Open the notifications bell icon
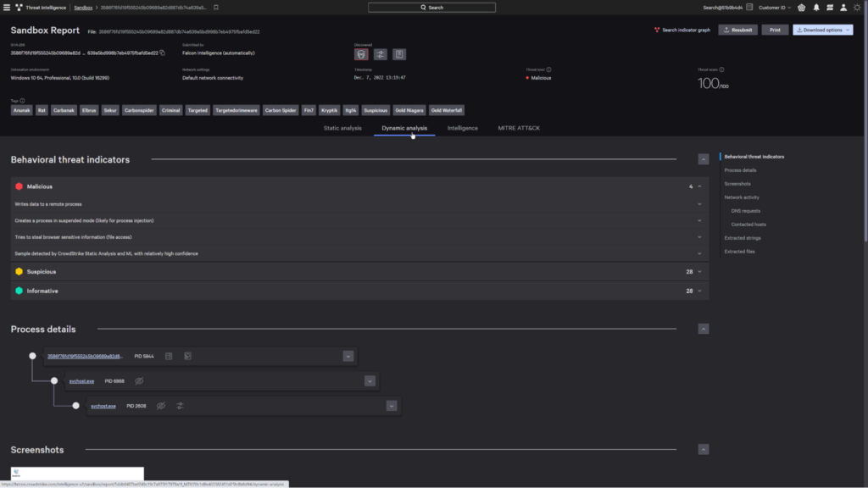The image size is (868, 488). 815,7
